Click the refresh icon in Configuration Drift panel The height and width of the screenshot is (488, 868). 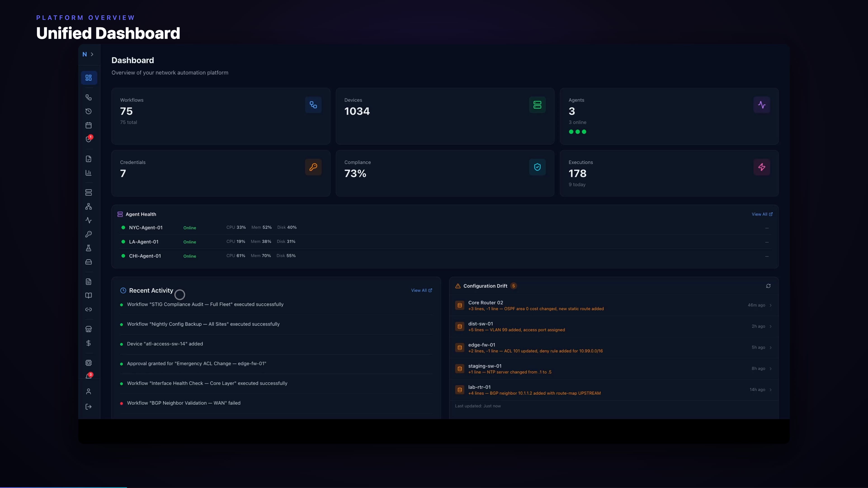click(769, 286)
